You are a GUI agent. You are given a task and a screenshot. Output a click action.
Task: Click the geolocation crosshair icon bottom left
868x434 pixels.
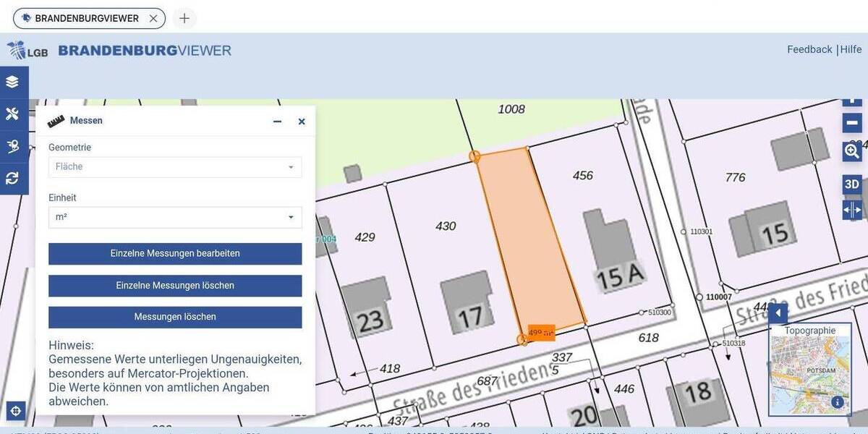[14, 411]
